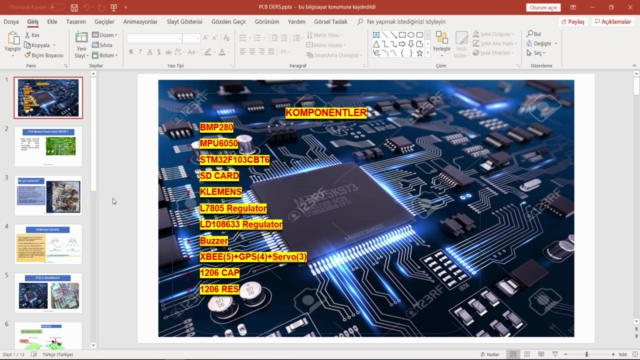The height and width of the screenshot is (360, 640).
Task: Open text highlight color pen swatch
Action: (x=208, y=52)
